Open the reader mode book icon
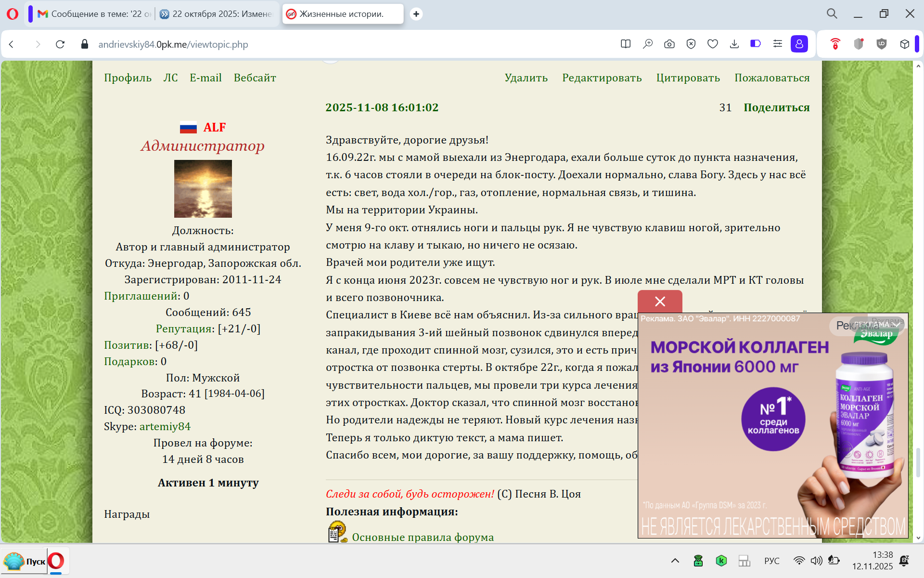 pos(626,44)
